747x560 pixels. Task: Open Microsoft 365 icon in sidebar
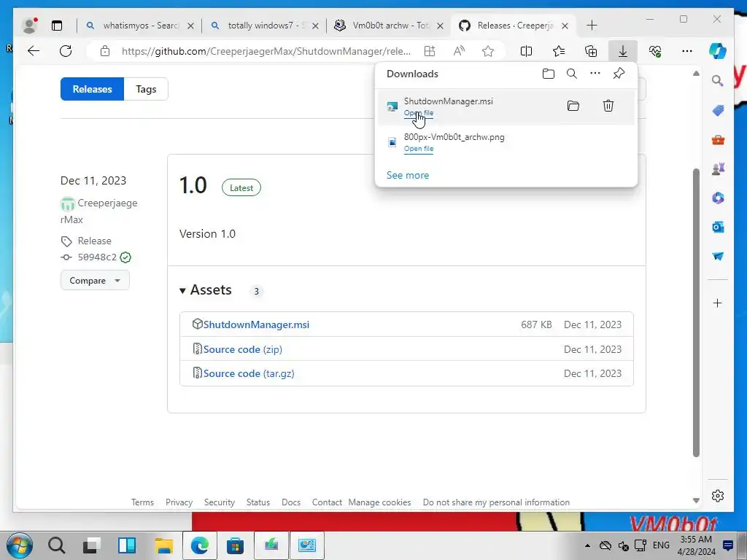tap(718, 198)
